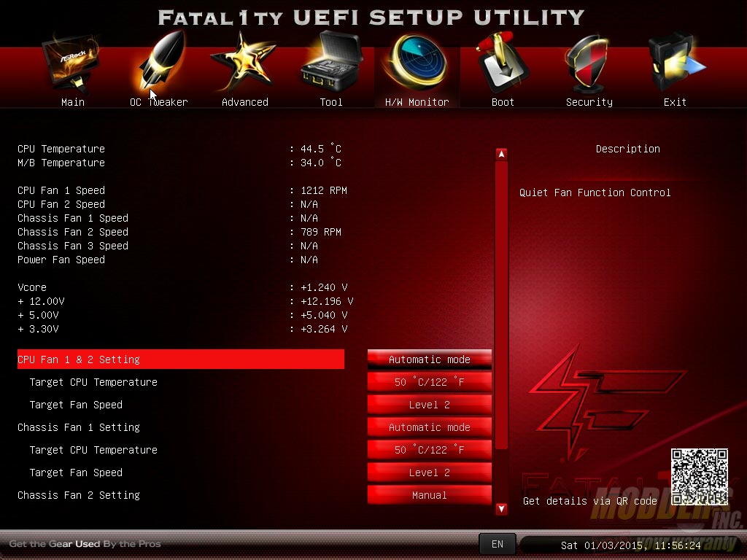Open the H/W Monitor tab label
This screenshot has height=560, width=747.
[417, 102]
